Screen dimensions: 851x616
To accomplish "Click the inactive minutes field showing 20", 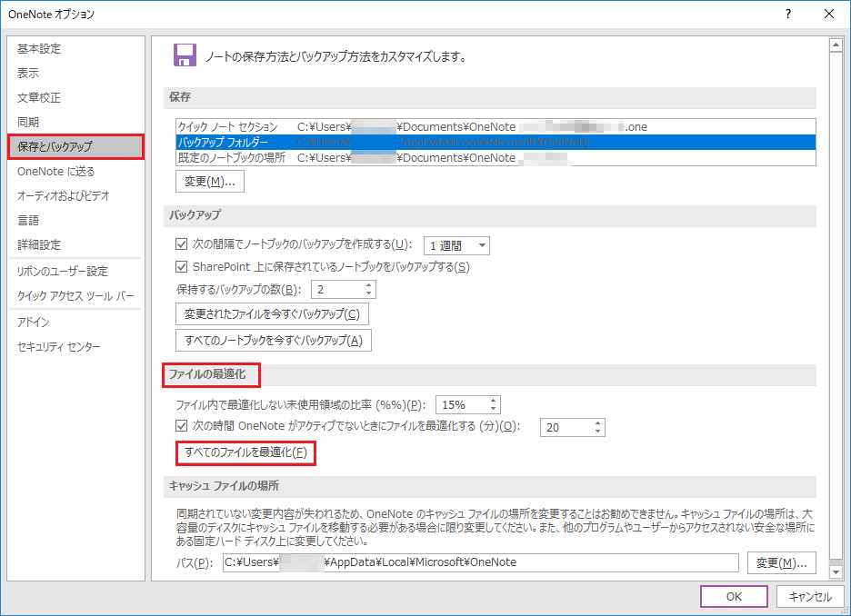I will (x=566, y=427).
